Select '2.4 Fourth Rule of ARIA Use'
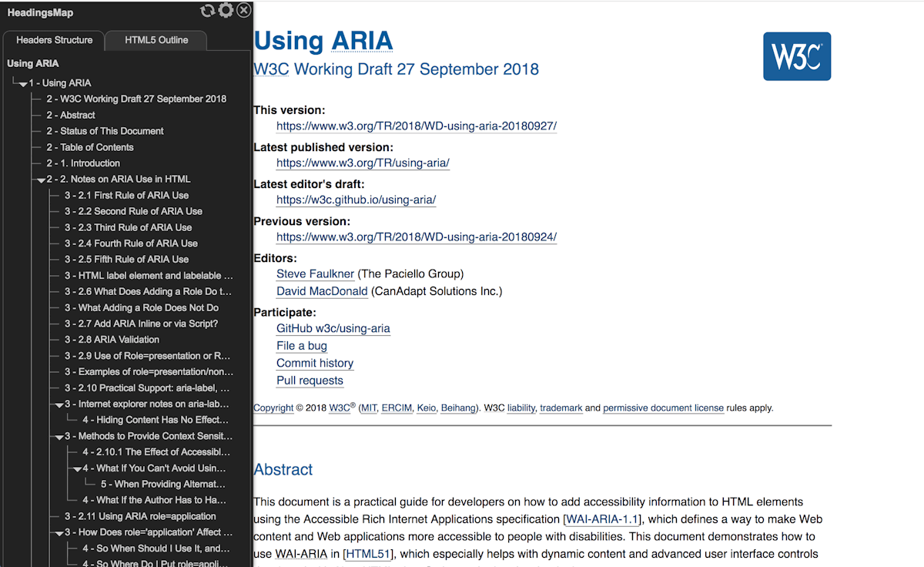 pyautogui.click(x=131, y=243)
